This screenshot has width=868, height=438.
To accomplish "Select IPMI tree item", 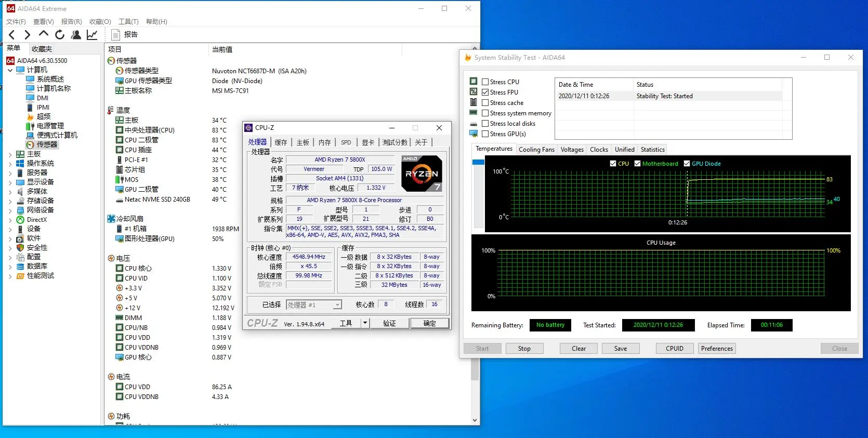I will (43, 107).
